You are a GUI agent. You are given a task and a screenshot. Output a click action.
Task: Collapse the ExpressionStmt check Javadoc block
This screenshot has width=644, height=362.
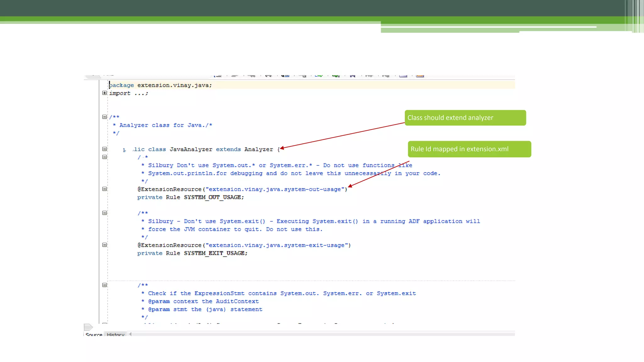(x=104, y=285)
